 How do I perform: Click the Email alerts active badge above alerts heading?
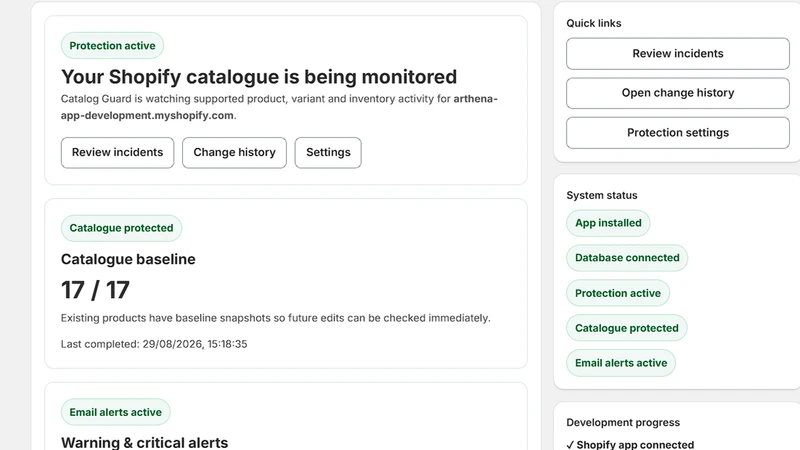pyautogui.click(x=116, y=412)
